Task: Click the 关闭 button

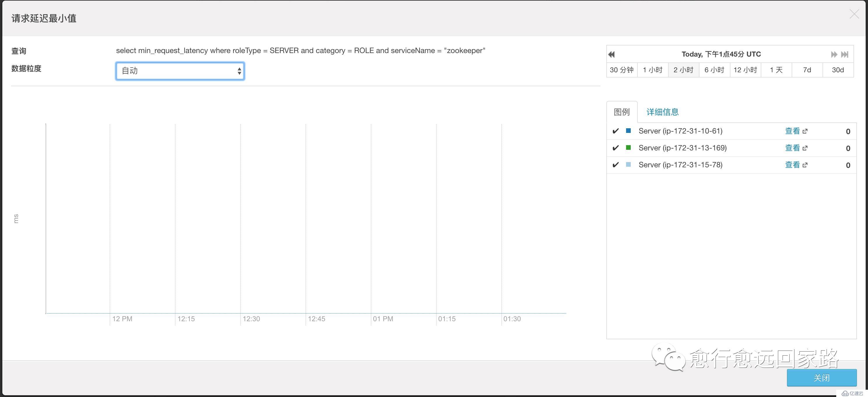Action: (821, 378)
